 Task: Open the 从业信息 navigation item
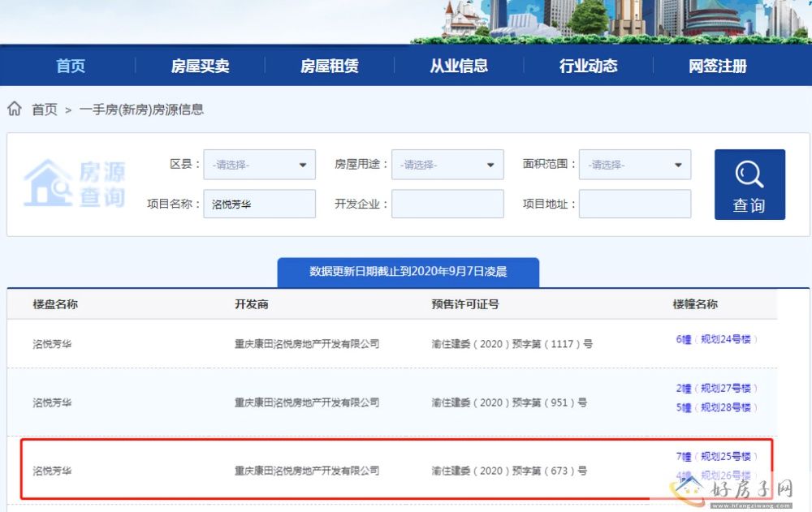pos(459,67)
